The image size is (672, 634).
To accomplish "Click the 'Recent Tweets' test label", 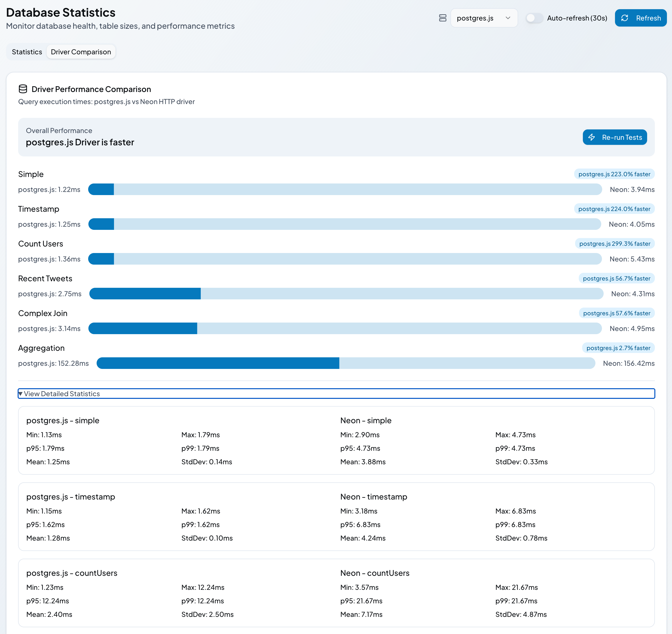I will click(x=45, y=278).
